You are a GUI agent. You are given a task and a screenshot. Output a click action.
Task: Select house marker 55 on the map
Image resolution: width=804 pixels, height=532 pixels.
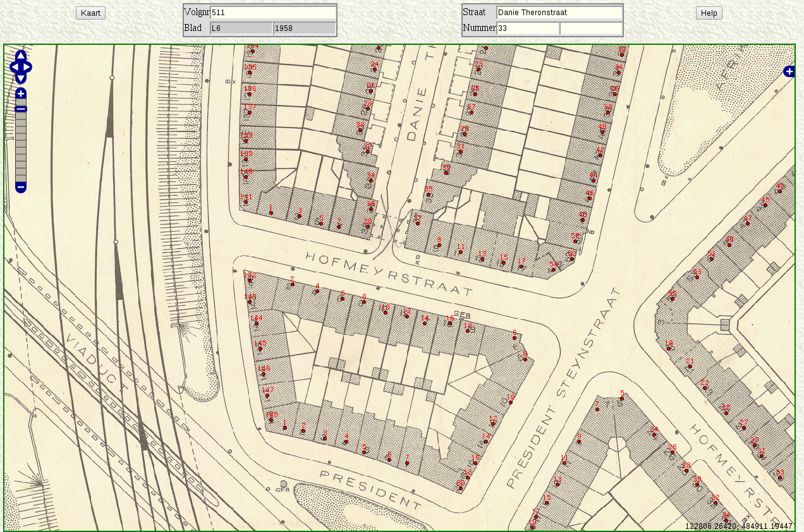673,297
